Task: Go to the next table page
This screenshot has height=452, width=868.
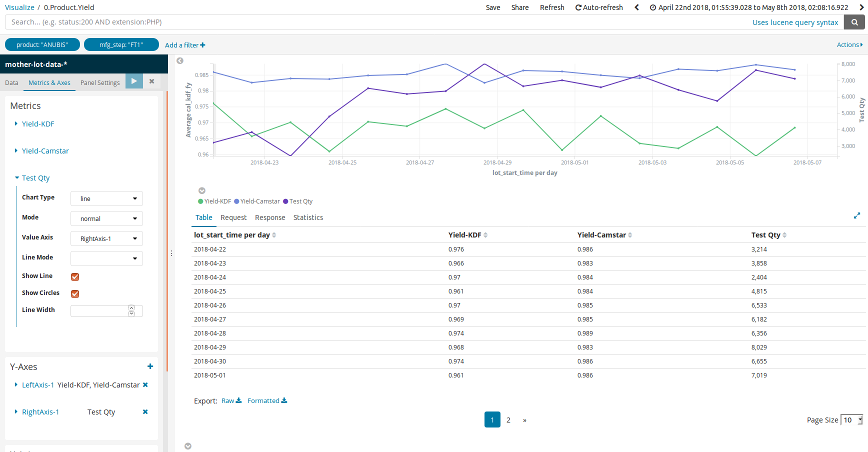Action: click(524, 420)
